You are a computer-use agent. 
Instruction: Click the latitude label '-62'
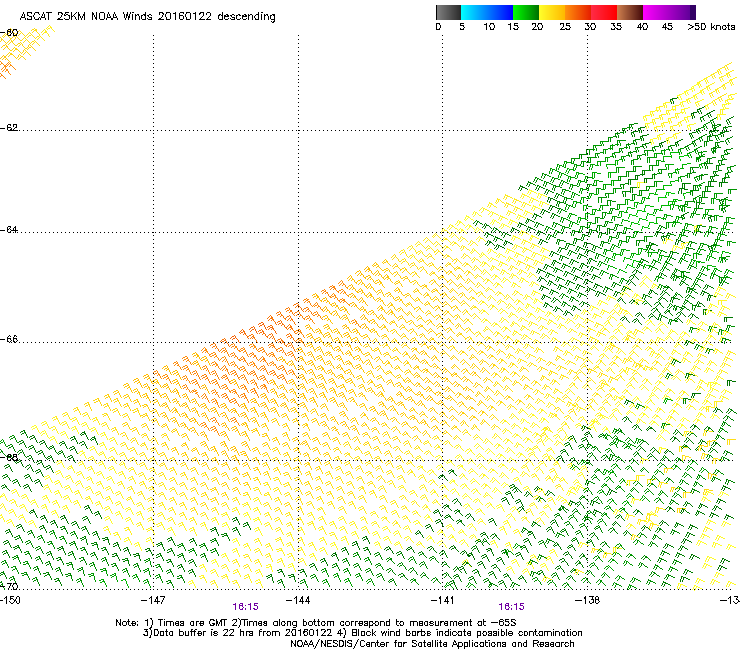pyautogui.click(x=9, y=127)
